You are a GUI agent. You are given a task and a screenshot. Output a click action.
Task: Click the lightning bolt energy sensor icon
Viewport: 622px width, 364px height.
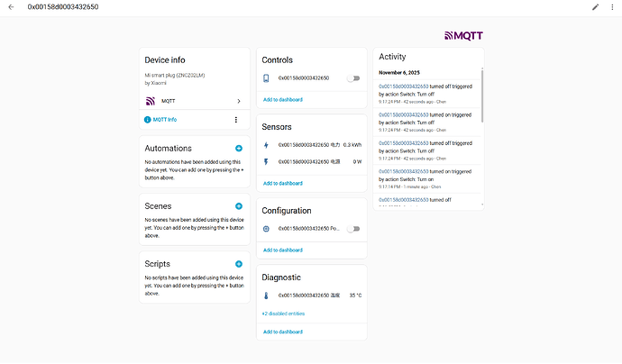(x=266, y=145)
